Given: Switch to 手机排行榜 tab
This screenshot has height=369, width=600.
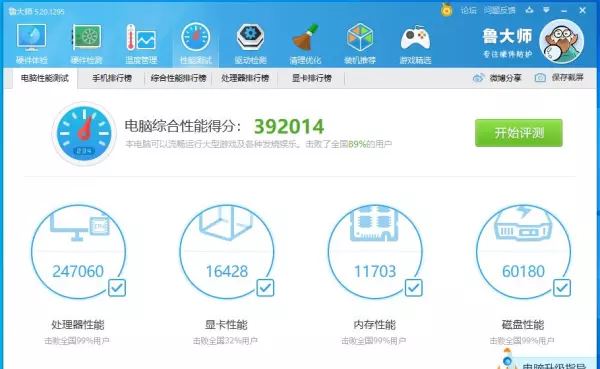Looking at the screenshot, I should pos(112,78).
